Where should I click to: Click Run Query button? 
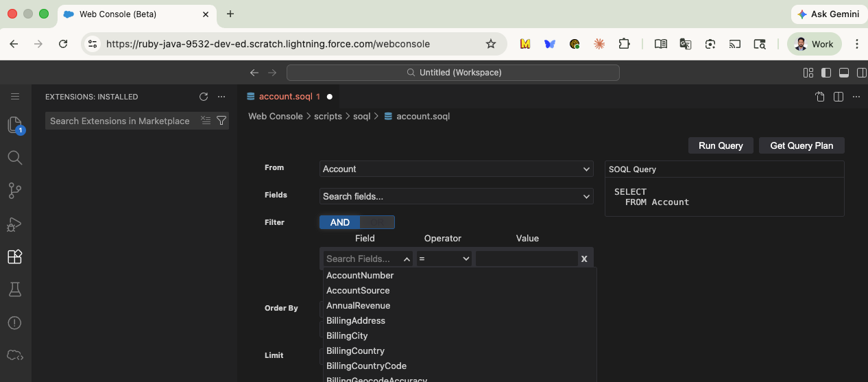[x=721, y=145]
